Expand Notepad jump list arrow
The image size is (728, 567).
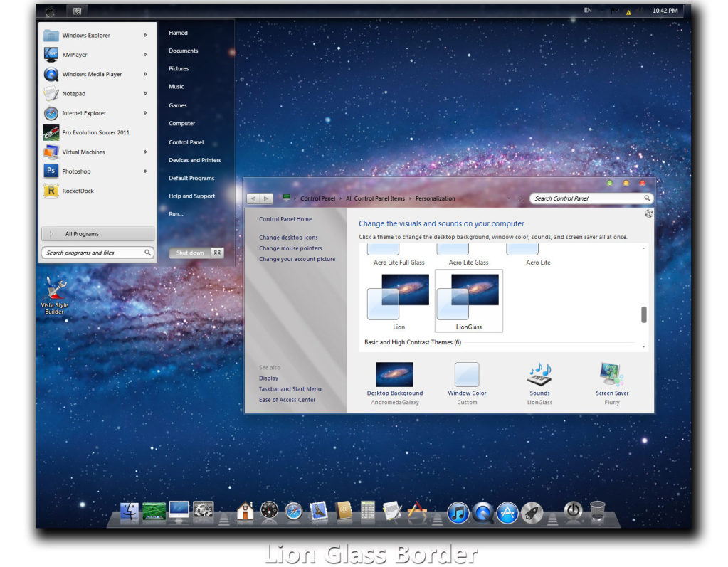pos(145,93)
